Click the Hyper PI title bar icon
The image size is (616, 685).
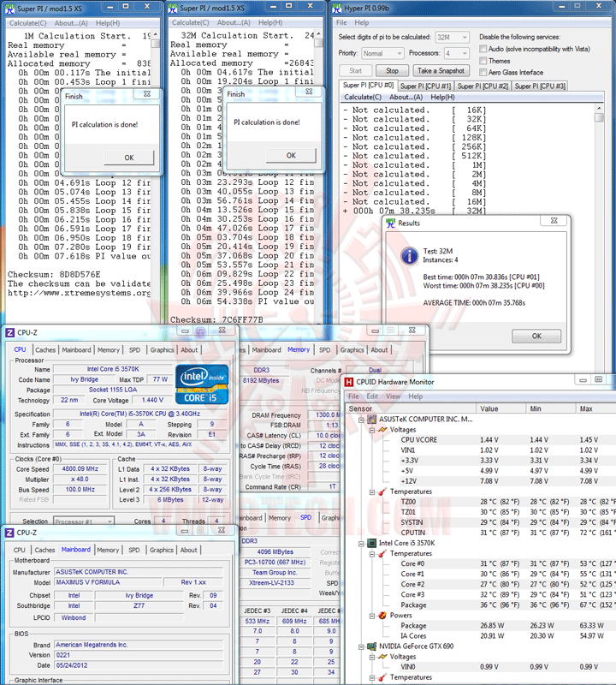pos(336,9)
